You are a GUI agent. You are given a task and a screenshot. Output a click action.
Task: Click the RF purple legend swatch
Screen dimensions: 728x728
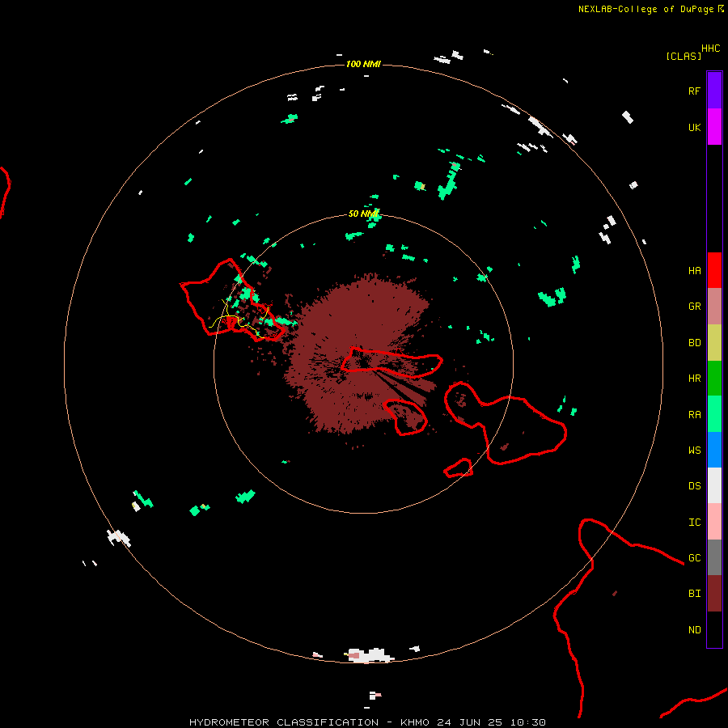(x=714, y=91)
